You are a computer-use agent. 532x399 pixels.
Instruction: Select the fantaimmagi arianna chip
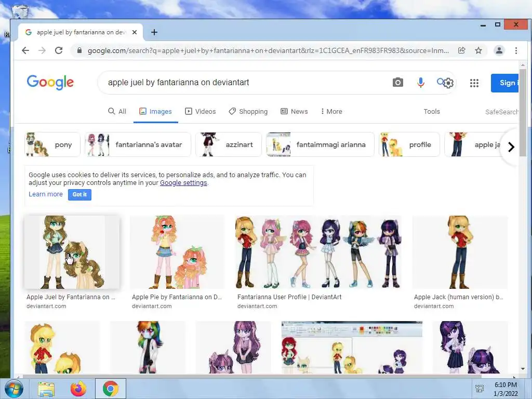[320, 144]
